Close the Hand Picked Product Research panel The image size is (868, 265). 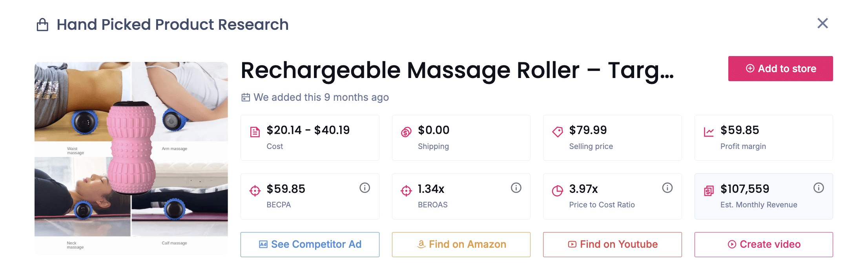(822, 24)
